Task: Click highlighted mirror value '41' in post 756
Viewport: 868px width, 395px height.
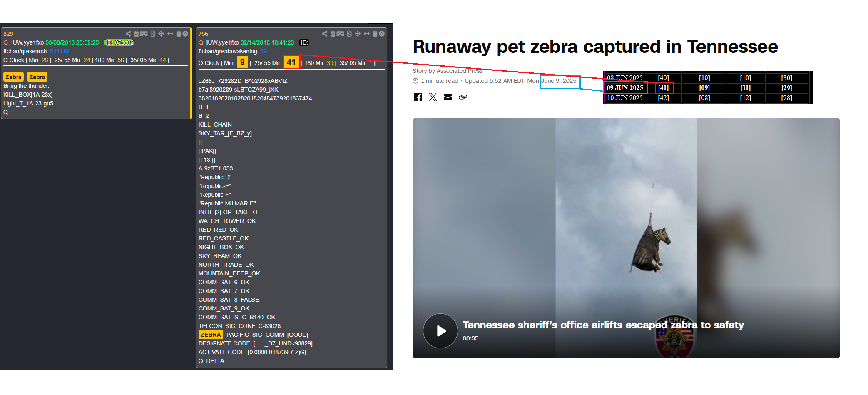Action: tap(291, 62)
